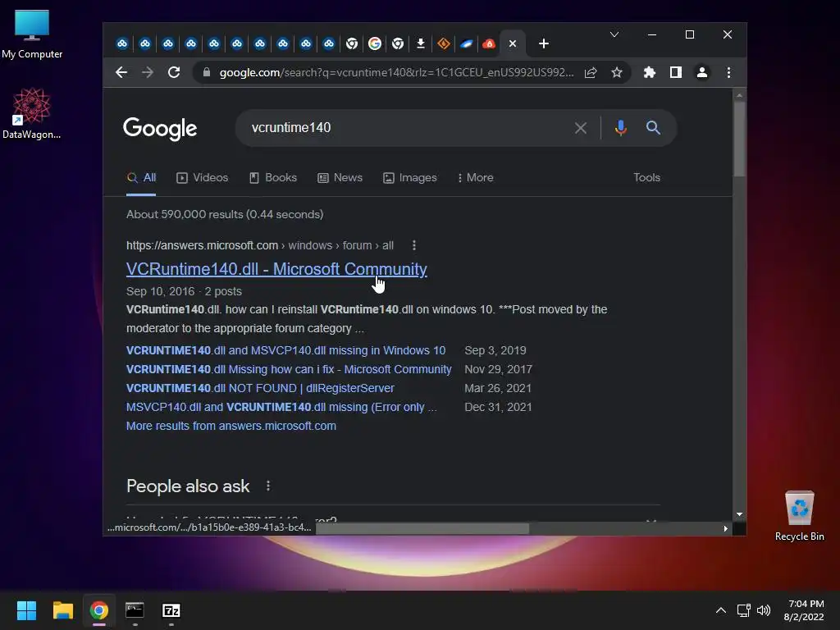
Task: Expand the More search filters menu
Action: click(476, 178)
